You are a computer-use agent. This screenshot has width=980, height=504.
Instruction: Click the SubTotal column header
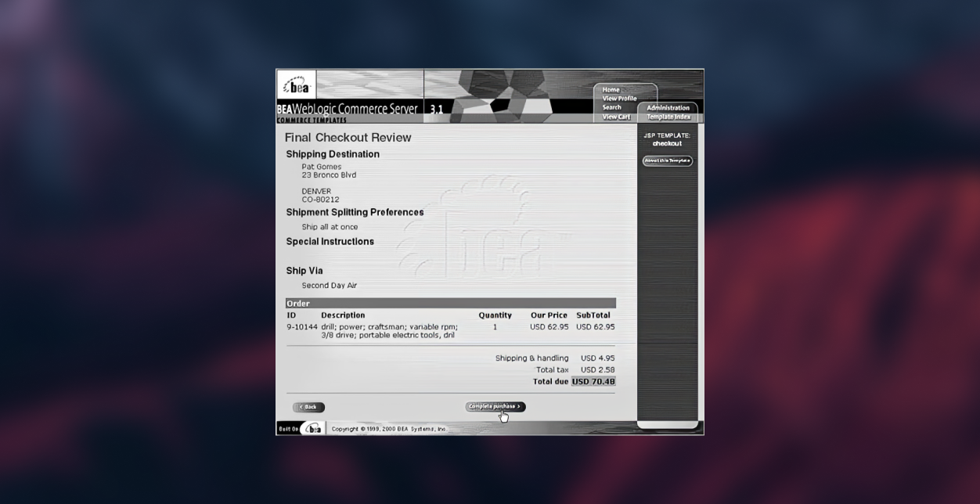(x=593, y=315)
